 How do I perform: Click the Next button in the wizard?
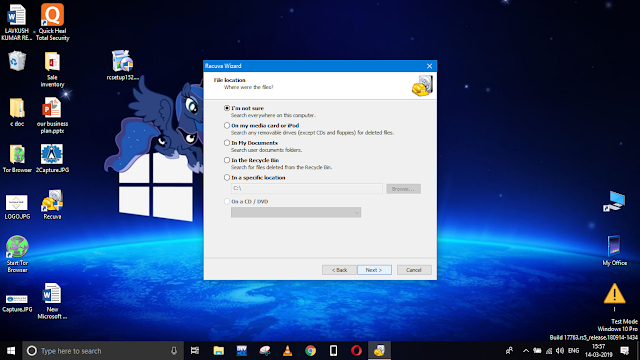tap(374, 270)
